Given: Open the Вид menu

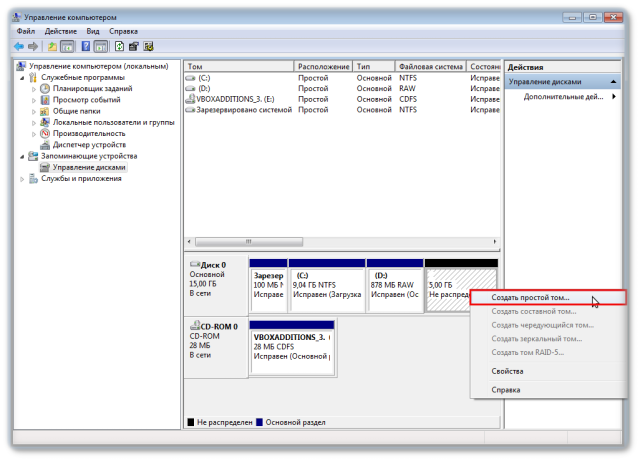Looking at the screenshot, I should point(93,31).
